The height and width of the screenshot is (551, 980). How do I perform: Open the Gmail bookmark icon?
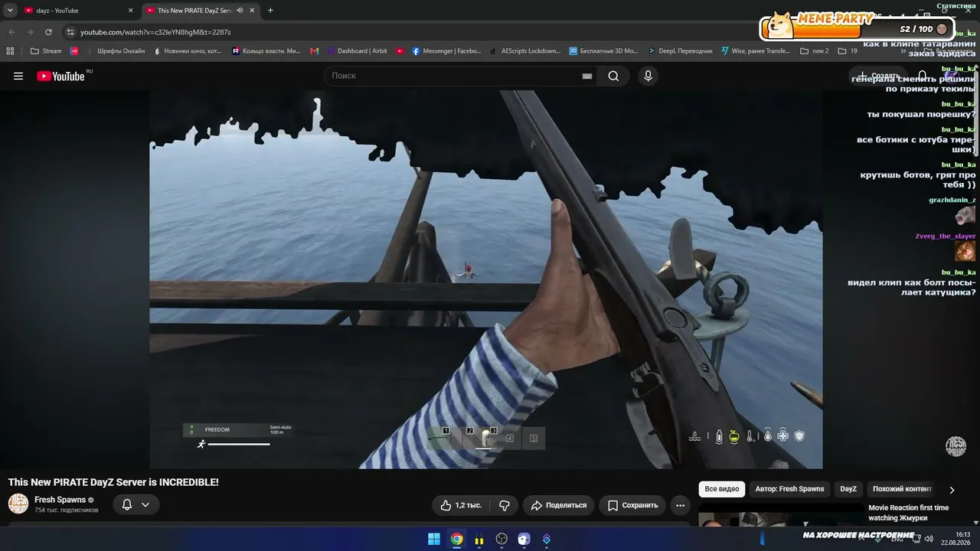click(x=314, y=51)
